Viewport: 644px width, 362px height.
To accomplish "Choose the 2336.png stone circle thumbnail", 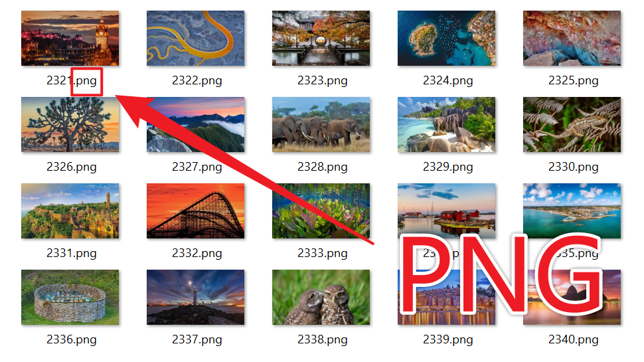I will click(70, 297).
